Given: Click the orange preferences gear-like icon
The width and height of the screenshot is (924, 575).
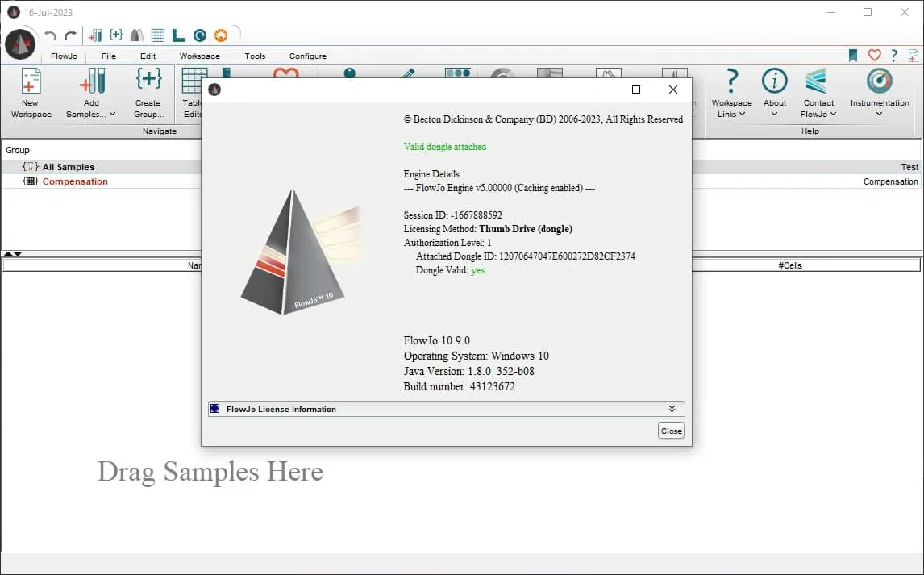Looking at the screenshot, I should pyautogui.click(x=220, y=35).
